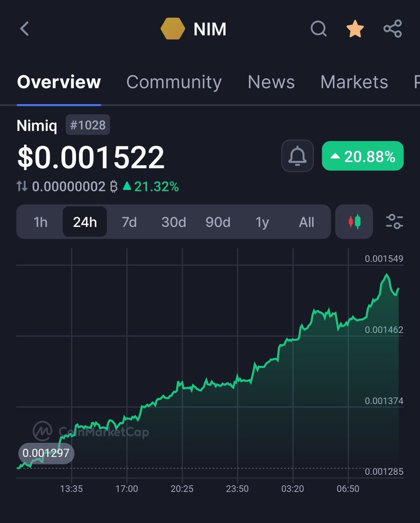
Task: Open the Markets tab
Action: tap(354, 82)
